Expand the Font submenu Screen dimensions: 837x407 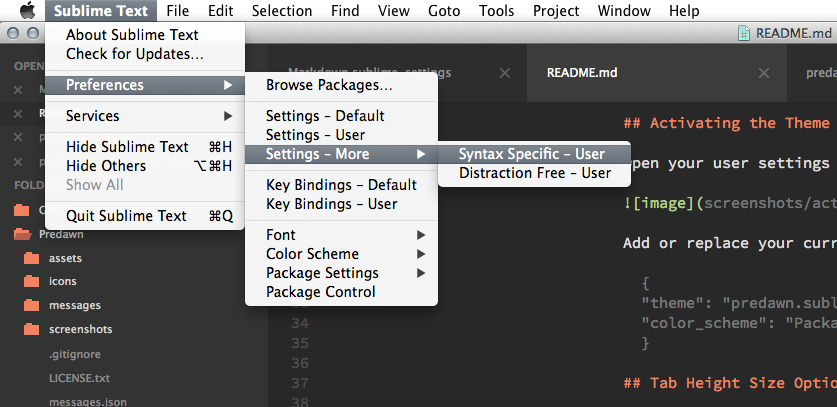[x=341, y=235]
